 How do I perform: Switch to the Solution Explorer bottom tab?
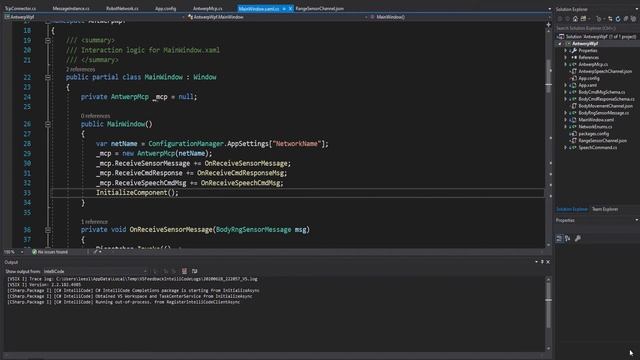tap(572, 209)
